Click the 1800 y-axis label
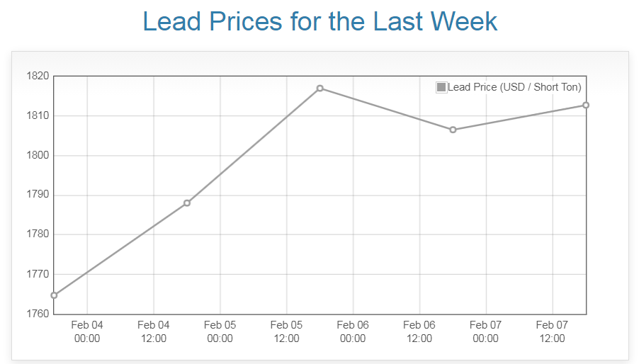 37,155
